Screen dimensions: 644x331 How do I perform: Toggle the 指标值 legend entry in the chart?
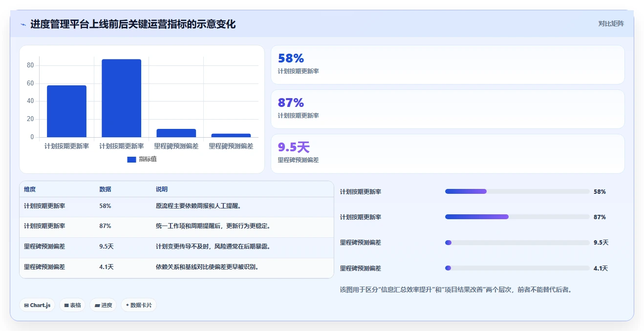pyautogui.click(x=142, y=159)
